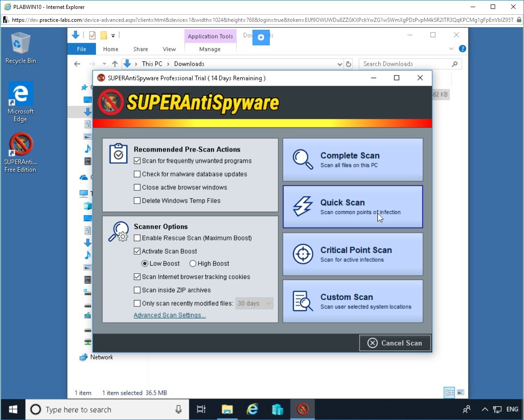Switch to the Home ribbon tab
Screen dimensions: 524x420
[x=111, y=49]
